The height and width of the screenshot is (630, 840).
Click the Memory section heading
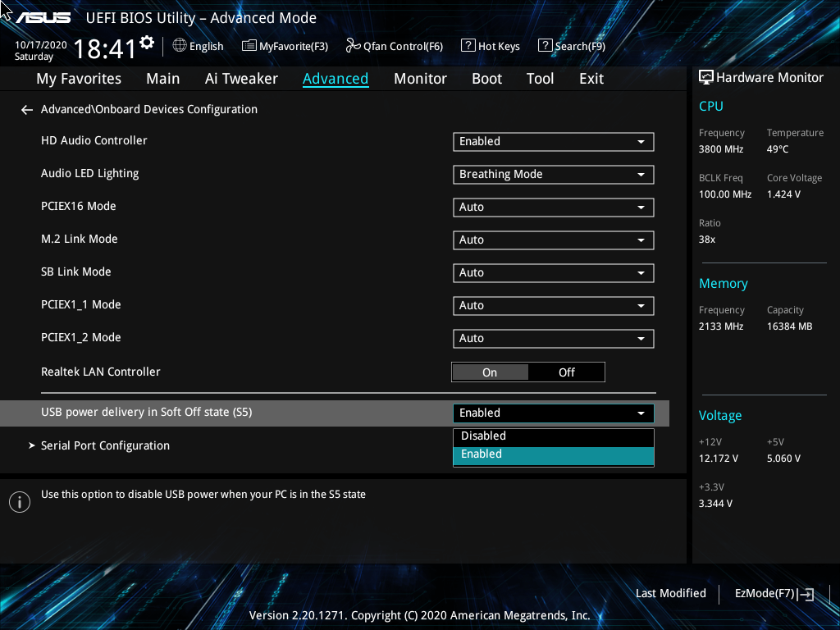coord(724,284)
